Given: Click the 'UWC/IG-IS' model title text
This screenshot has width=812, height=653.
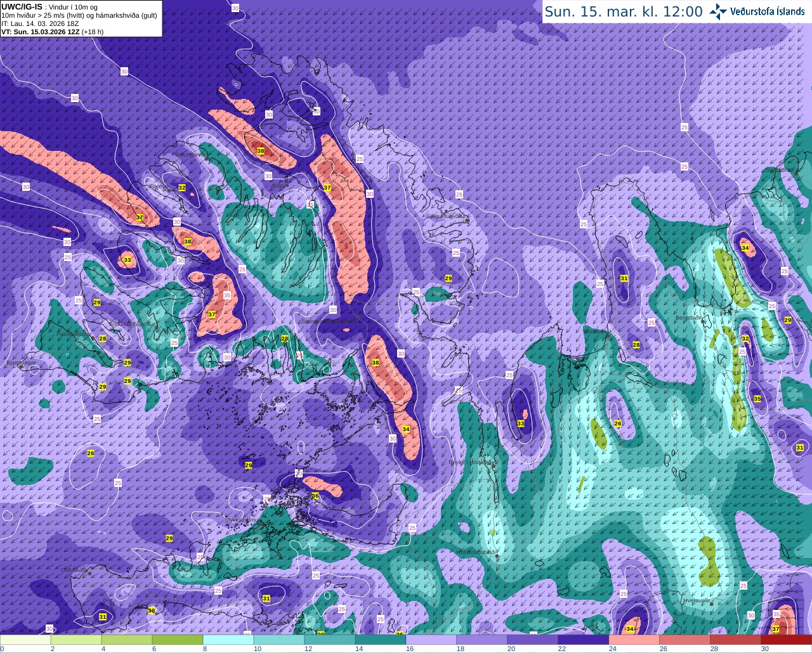Looking at the screenshot, I should pyautogui.click(x=22, y=7).
